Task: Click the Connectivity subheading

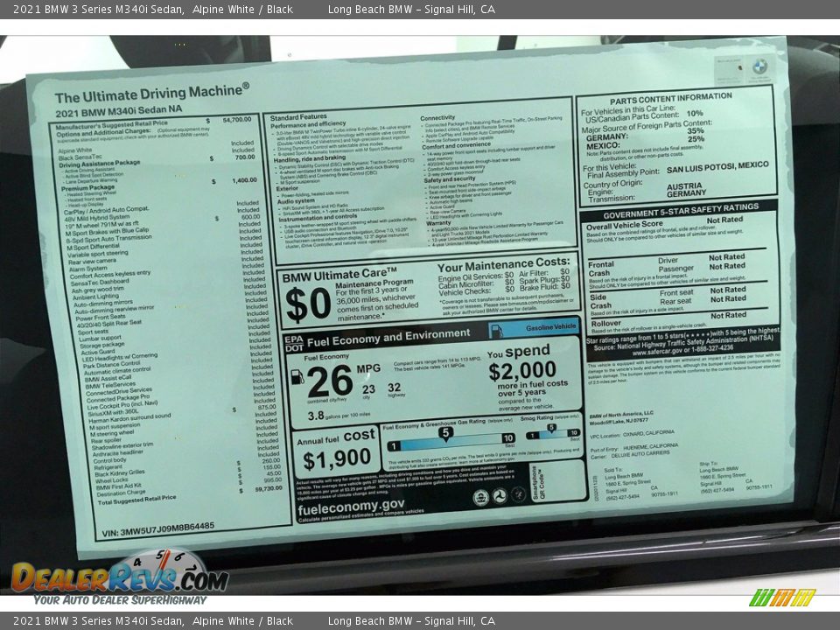Action: coord(437,118)
